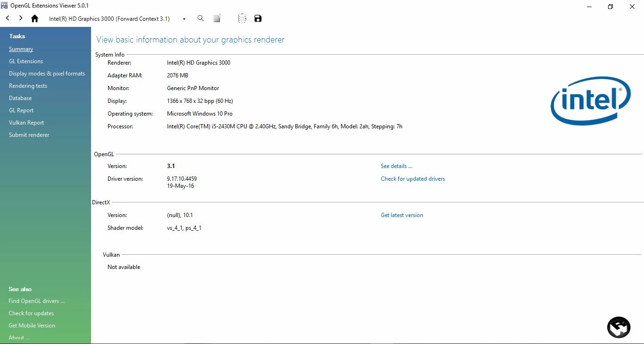
Task: Go to Rendering tests
Action: pos(28,86)
